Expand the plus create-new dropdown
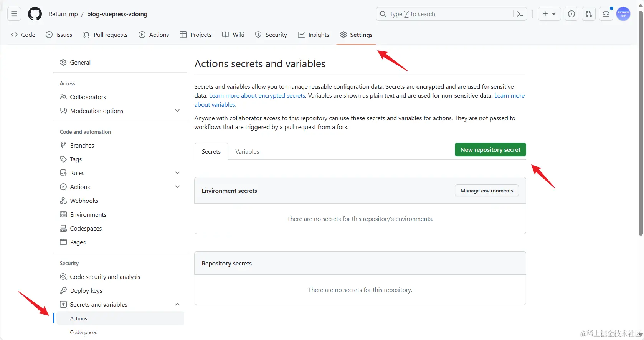This screenshot has height=340, width=644. [549, 14]
